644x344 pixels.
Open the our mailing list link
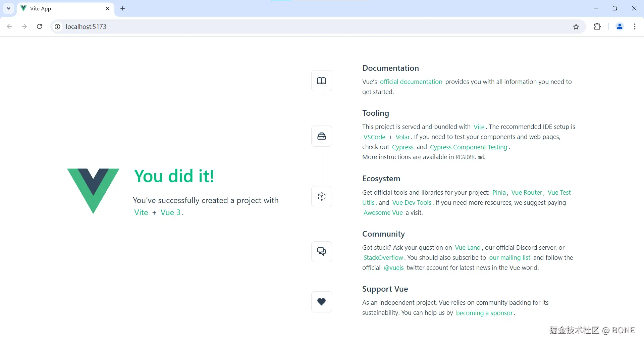click(x=509, y=257)
